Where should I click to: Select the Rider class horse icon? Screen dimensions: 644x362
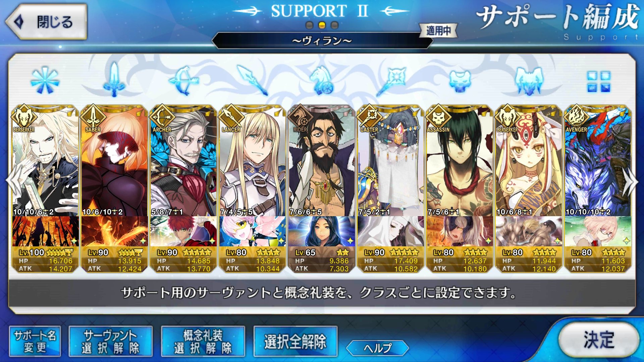[x=322, y=80]
